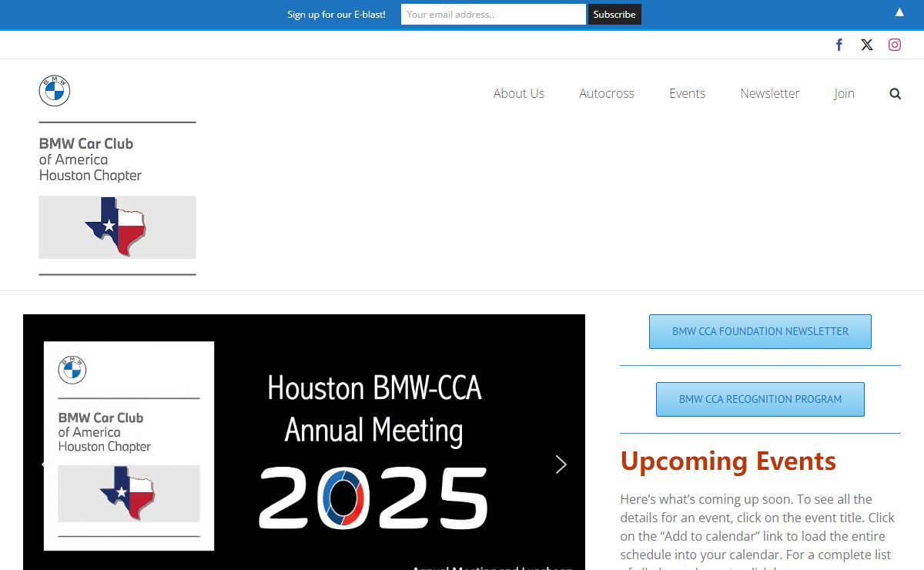Click the Subscribe button

pos(614,14)
